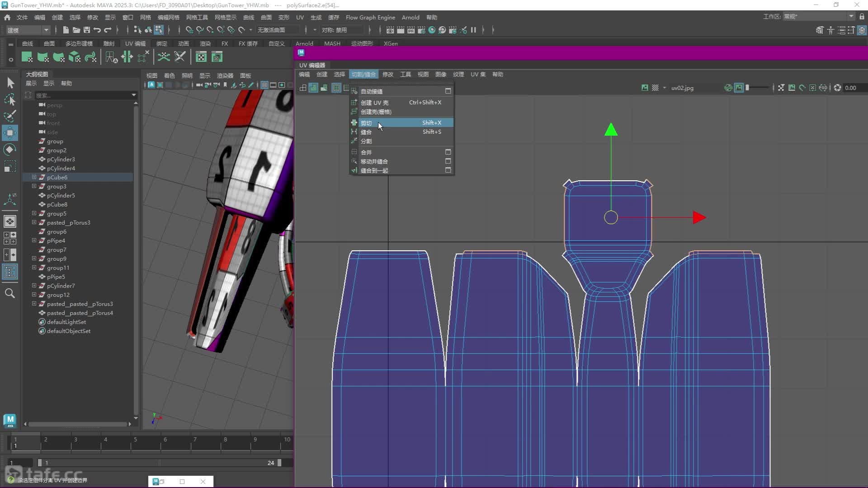Select the Move tool in left toolbox
Image resolution: width=868 pixels, height=488 pixels.
coord(10,133)
